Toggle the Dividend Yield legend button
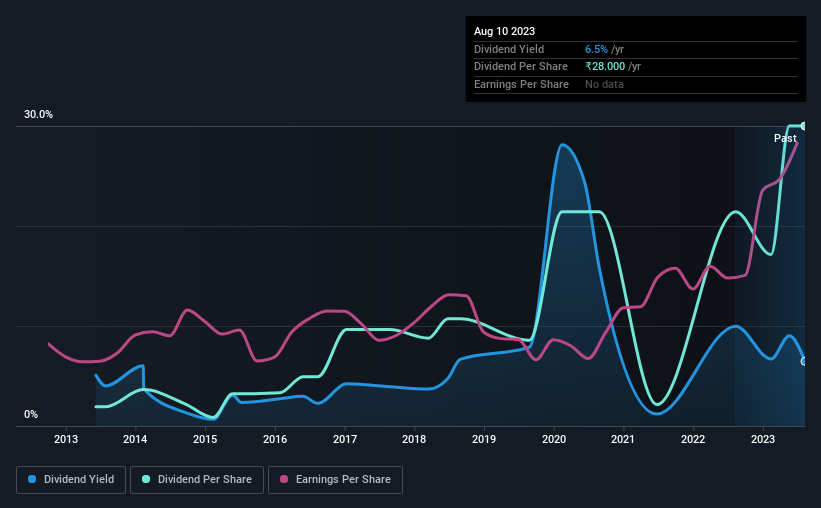The height and width of the screenshot is (508, 821). [71, 480]
